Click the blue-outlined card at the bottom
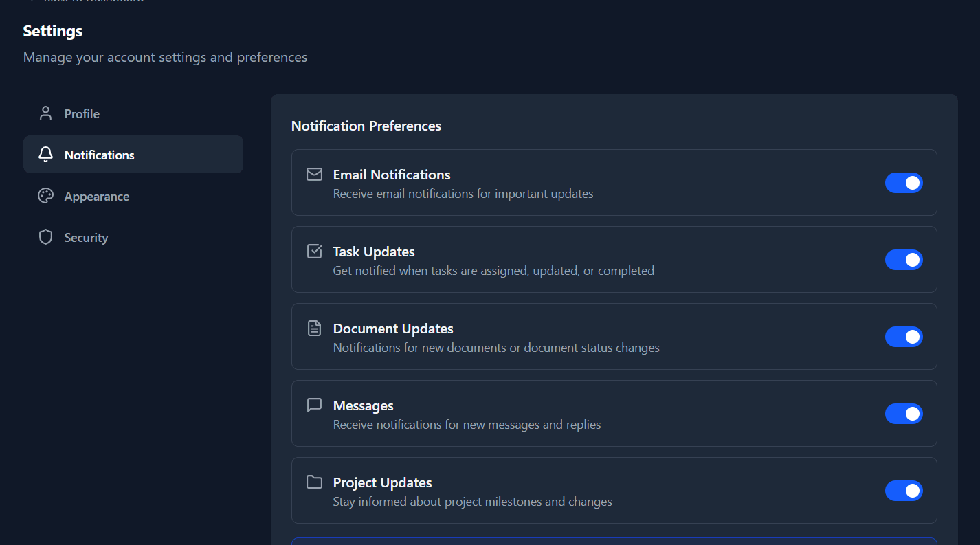980x545 pixels. click(x=614, y=542)
